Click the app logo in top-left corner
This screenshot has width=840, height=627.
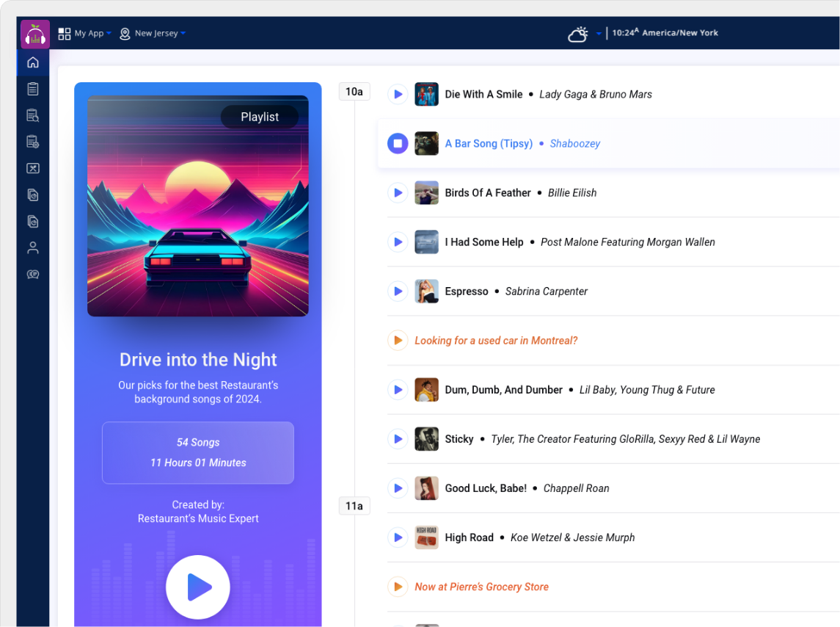tap(34, 34)
